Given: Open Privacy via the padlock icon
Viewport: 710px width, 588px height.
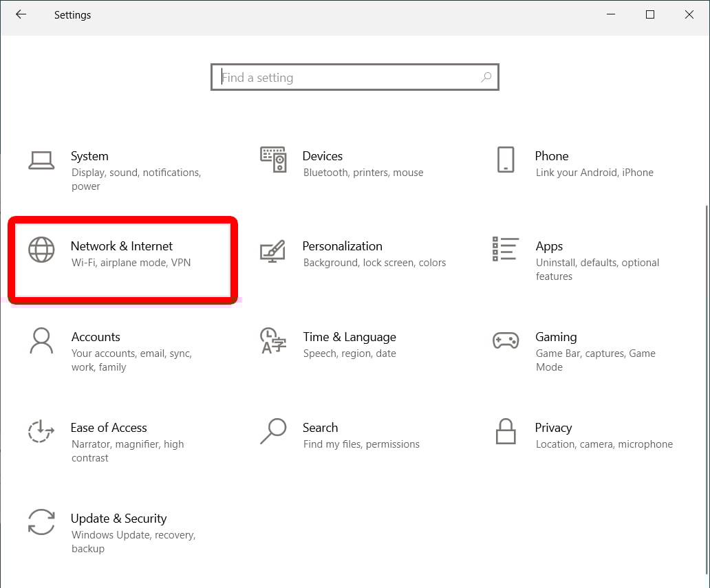Looking at the screenshot, I should (506, 431).
